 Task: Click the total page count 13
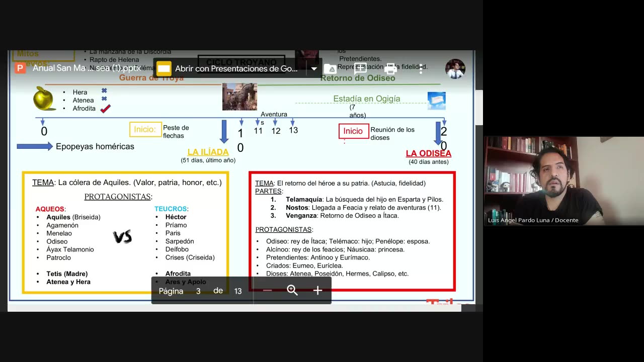click(x=238, y=291)
